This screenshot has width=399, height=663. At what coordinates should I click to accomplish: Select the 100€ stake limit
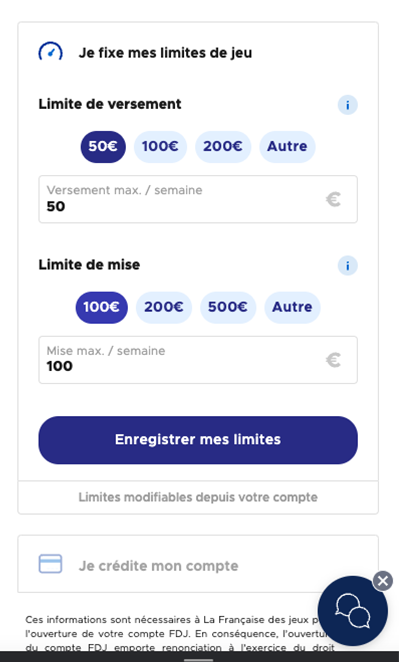[101, 307]
